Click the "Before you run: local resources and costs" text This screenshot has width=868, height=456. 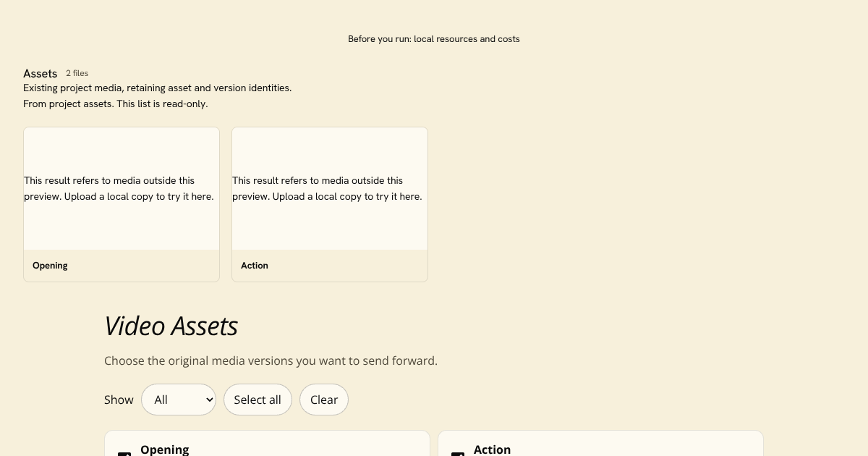pyautogui.click(x=434, y=39)
